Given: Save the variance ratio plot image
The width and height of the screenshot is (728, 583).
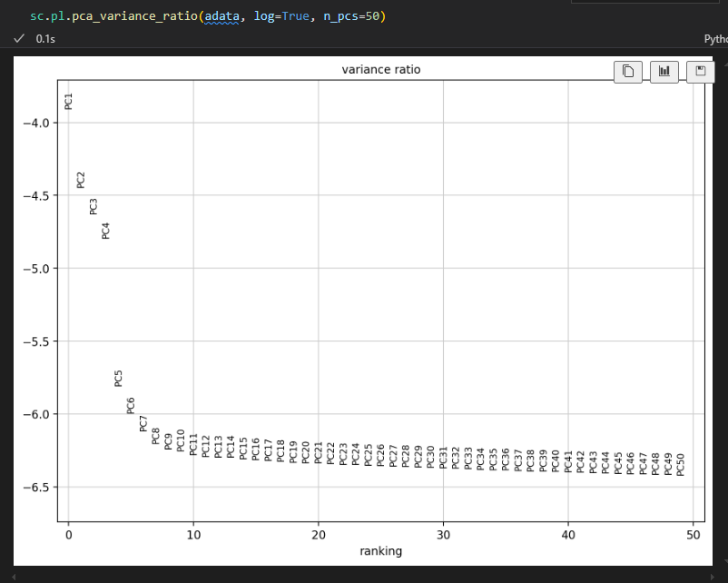Looking at the screenshot, I should 700,72.
